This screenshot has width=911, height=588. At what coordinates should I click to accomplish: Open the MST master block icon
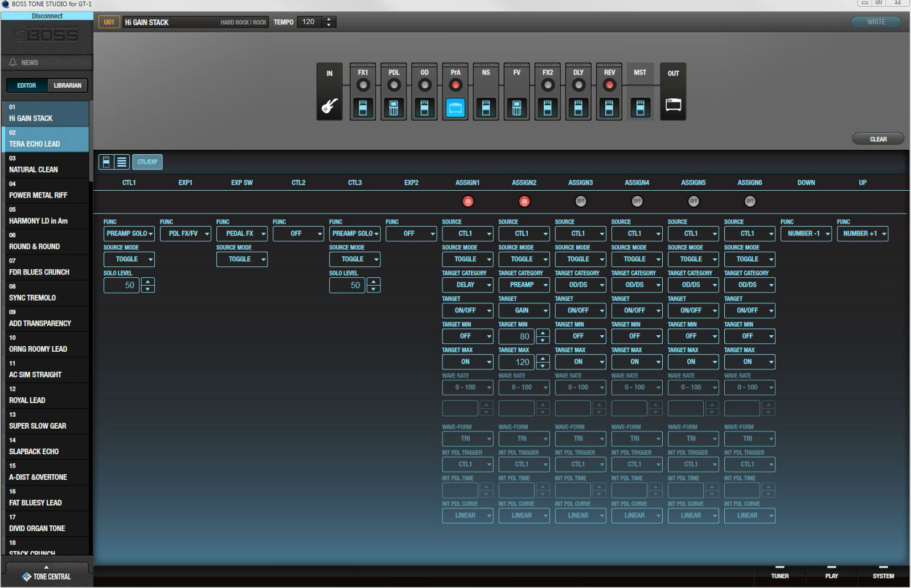640,108
